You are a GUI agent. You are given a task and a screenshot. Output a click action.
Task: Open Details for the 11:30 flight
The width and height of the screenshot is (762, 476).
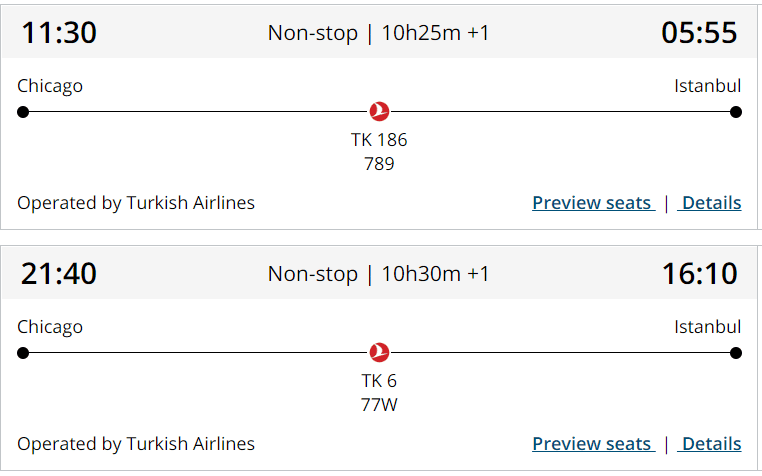pos(711,203)
